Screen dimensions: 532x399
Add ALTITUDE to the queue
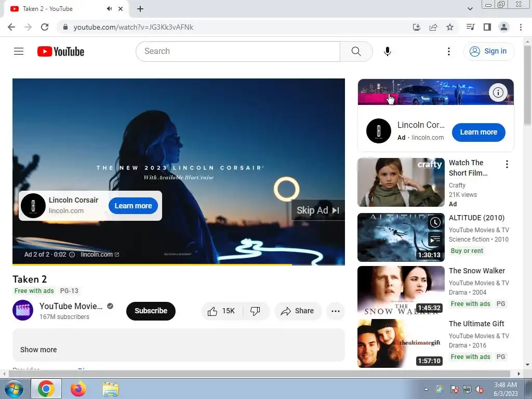coord(435,240)
